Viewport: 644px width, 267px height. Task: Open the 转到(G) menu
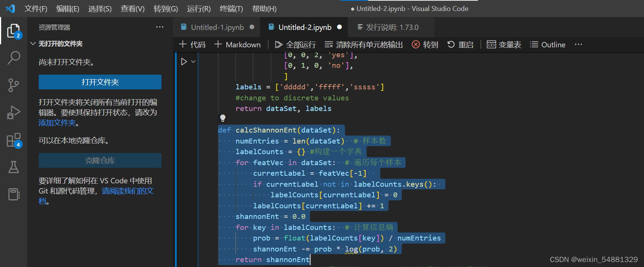166,9
